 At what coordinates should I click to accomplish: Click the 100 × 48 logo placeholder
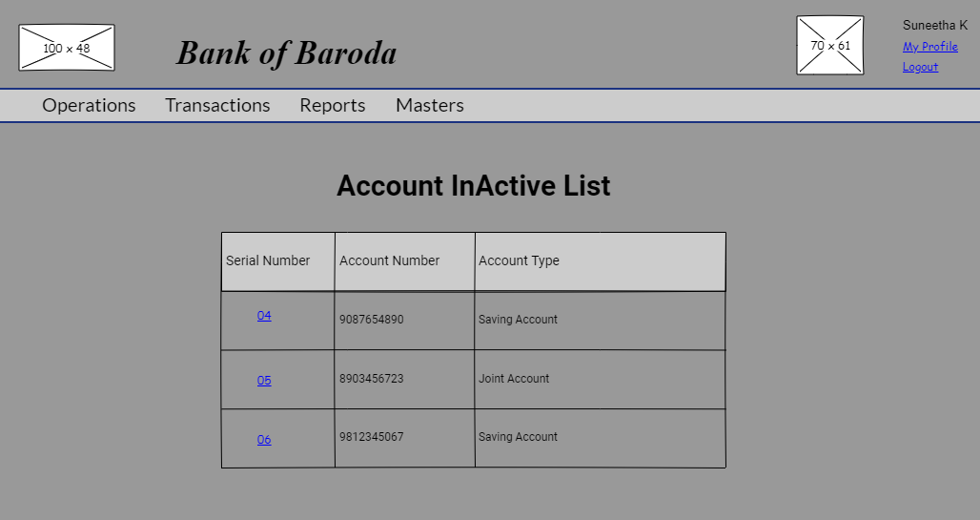tap(67, 48)
